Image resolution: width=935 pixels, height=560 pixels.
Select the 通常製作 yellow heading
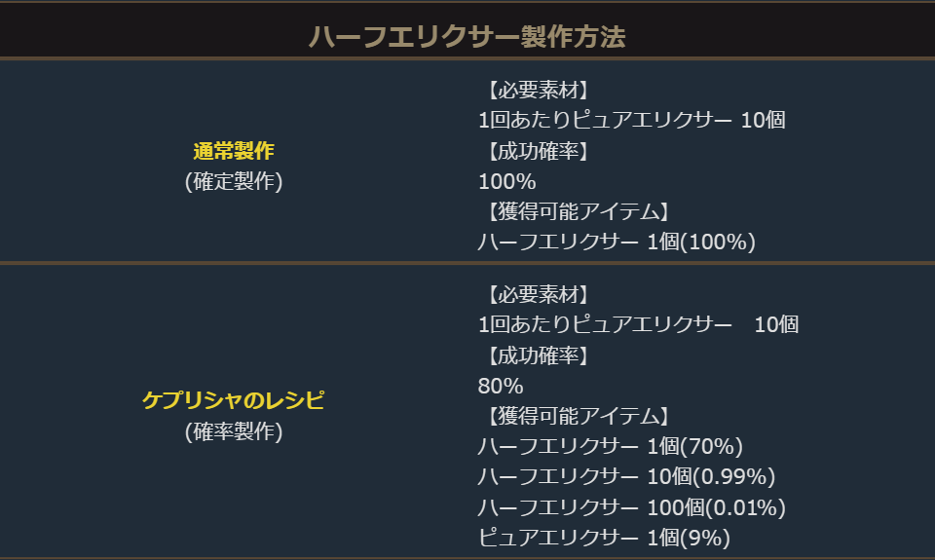(234, 151)
